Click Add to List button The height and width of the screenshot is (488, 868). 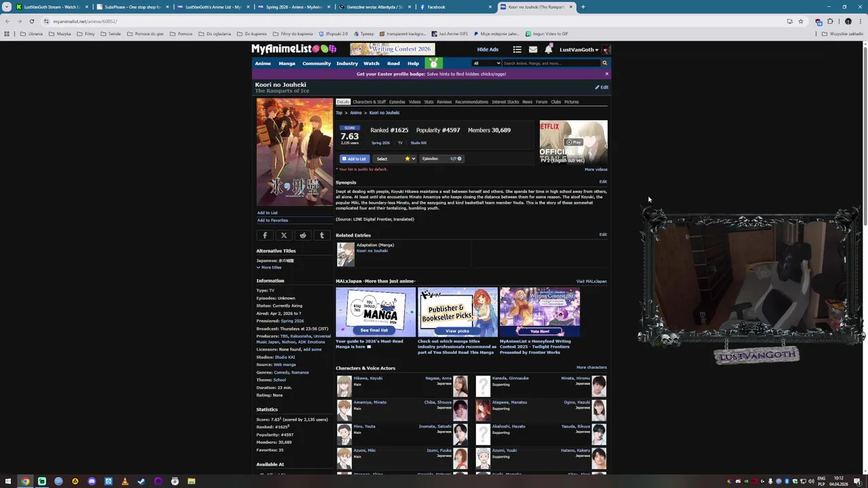click(353, 159)
